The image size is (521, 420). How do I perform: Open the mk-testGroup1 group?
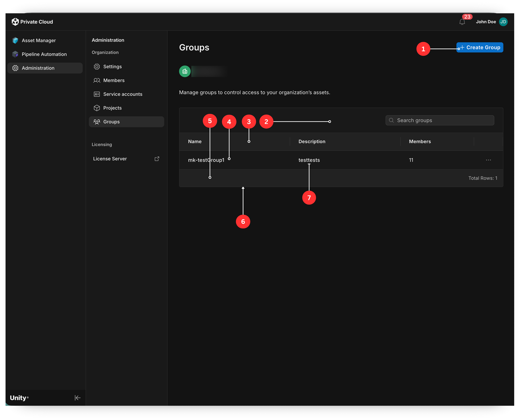coord(206,160)
